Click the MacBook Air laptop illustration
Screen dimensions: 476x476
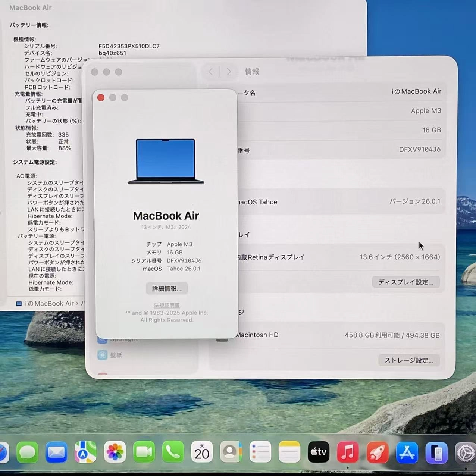(166, 161)
